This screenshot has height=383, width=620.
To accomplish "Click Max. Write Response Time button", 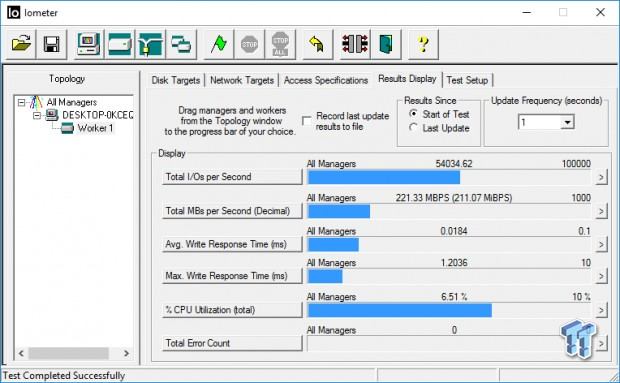I will point(232,276).
